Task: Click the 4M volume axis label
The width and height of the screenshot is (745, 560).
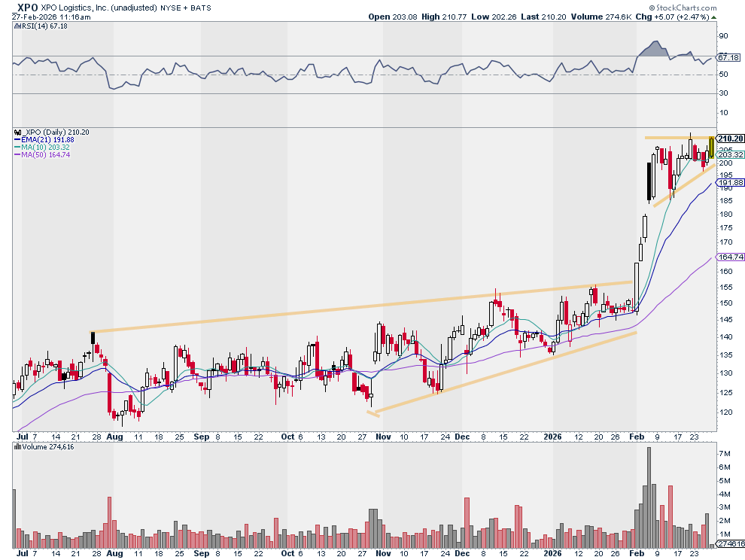Action: (725, 495)
